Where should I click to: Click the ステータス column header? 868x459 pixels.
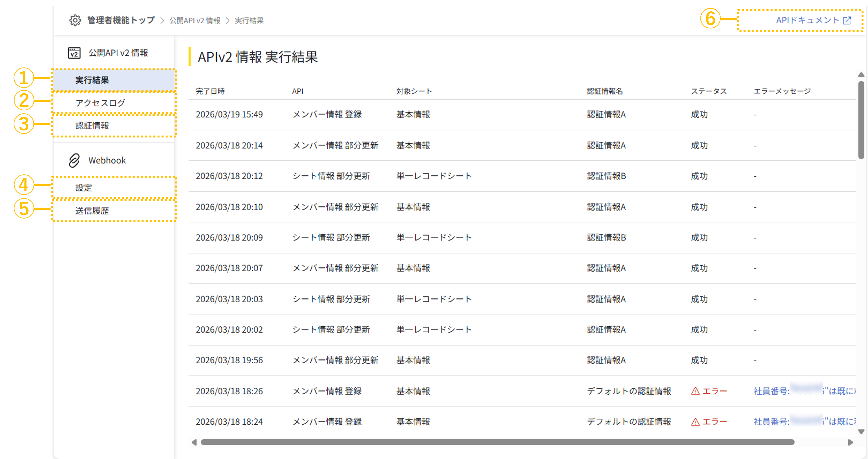pyautogui.click(x=709, y=91)
